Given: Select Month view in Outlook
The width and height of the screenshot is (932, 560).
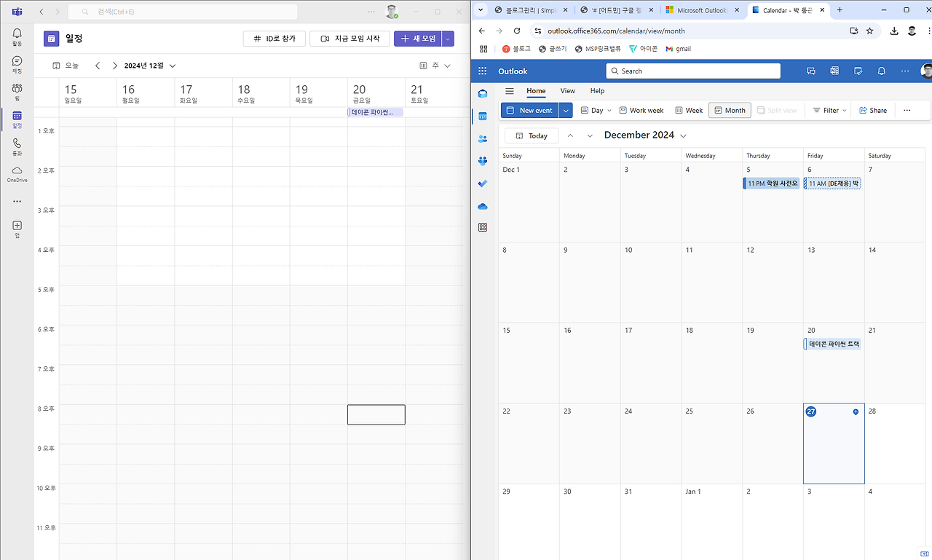Looking at the screenshot, I should 730,110.
